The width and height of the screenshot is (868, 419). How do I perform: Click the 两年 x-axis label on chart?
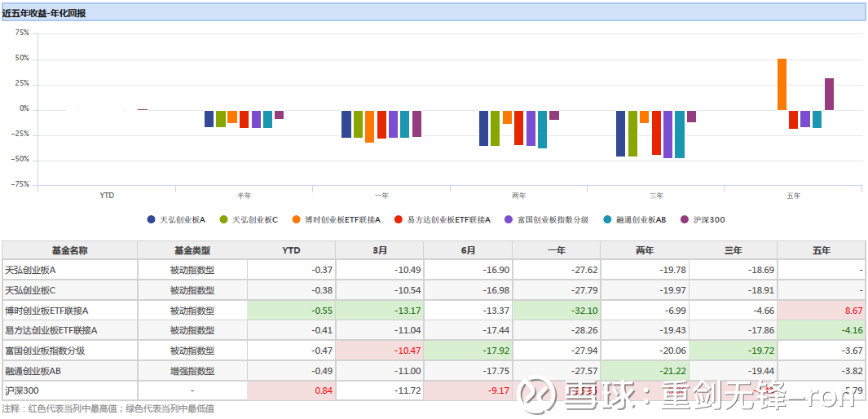click(519, 196)
